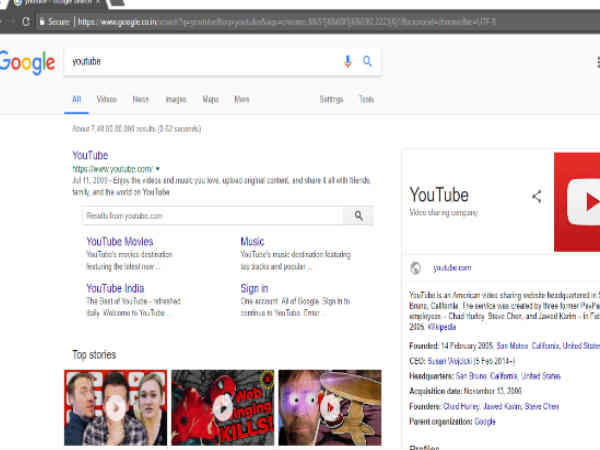Click the Acquisition date text row

[465, 391]
